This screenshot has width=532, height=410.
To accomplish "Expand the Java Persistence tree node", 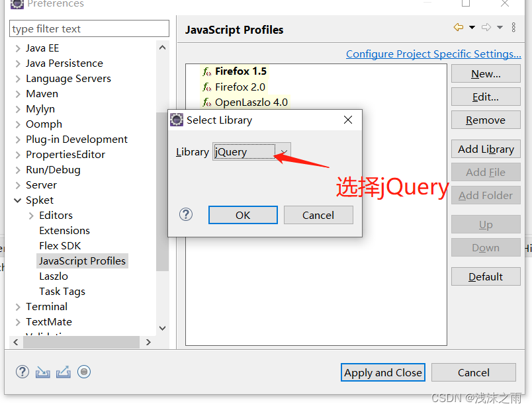I will click(x=18, y=63).
